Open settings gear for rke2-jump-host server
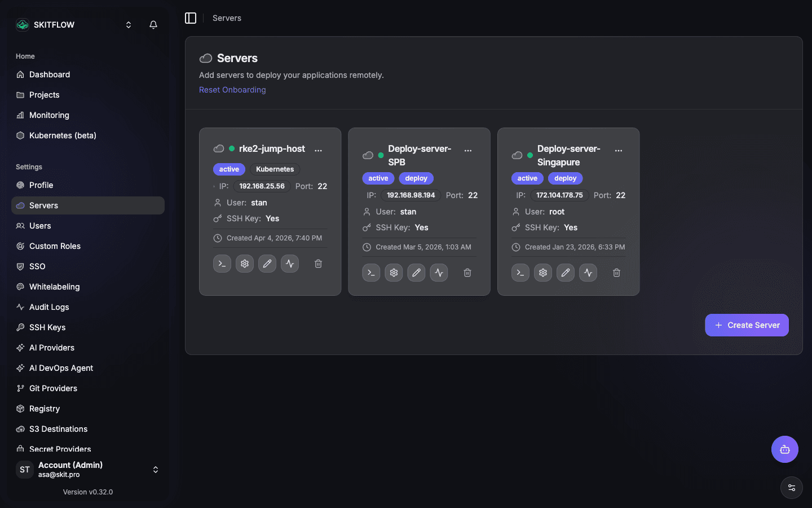This screenshot has height=508, width=812. pos(245,264)
